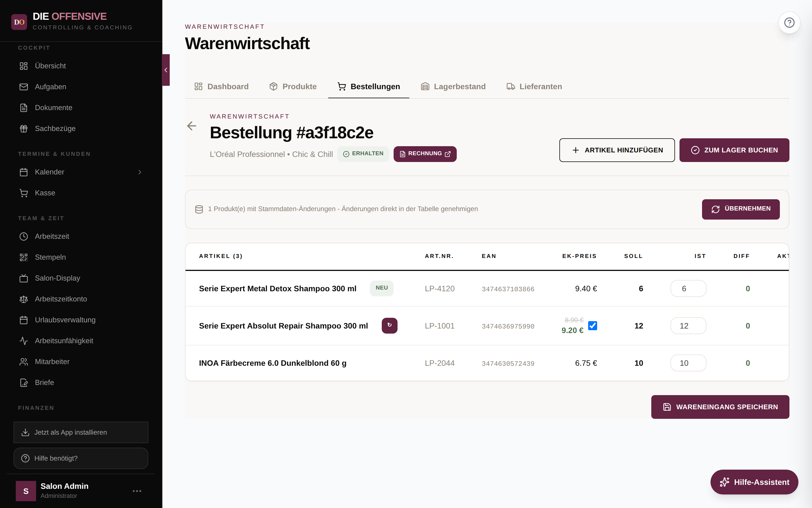Click the product name INOA Färbecreme 6.0 Dunkelblond

tap(272, 363)
